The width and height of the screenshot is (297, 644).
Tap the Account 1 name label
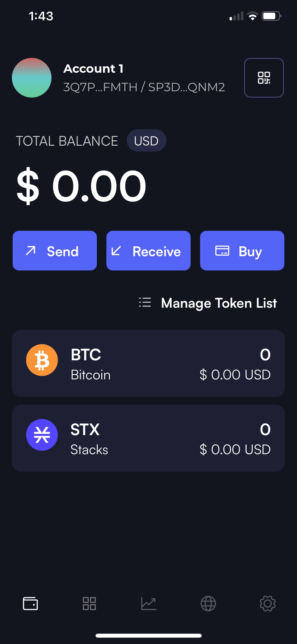pos(93,69)
